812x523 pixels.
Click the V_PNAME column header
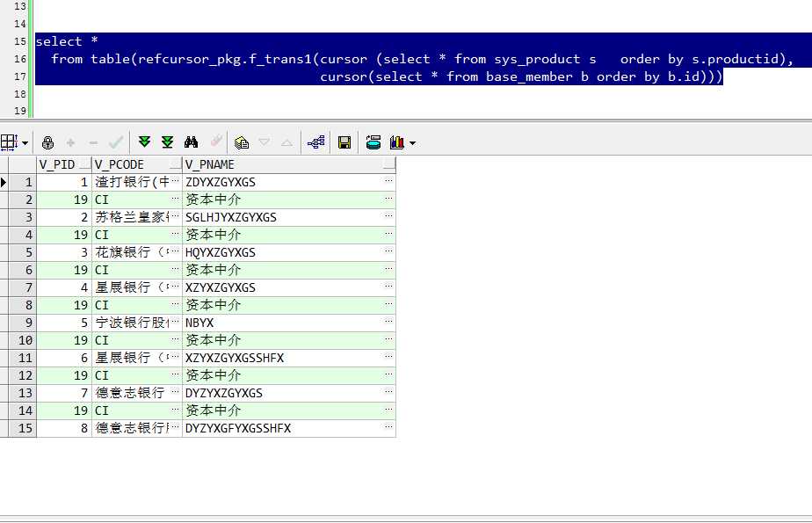tap(289, 164)
